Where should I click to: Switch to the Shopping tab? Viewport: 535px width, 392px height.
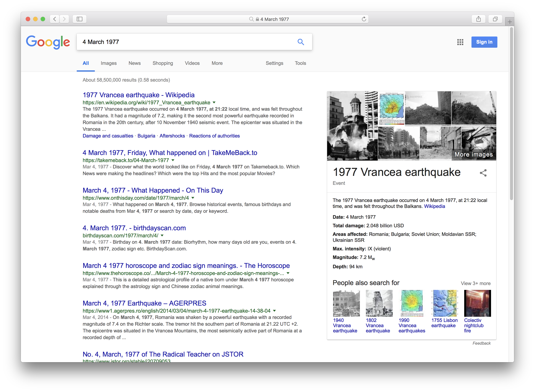(162, 63)
